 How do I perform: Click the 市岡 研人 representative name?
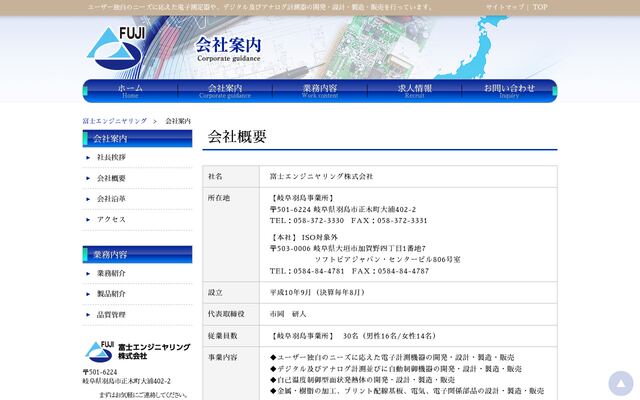[288, 314]
